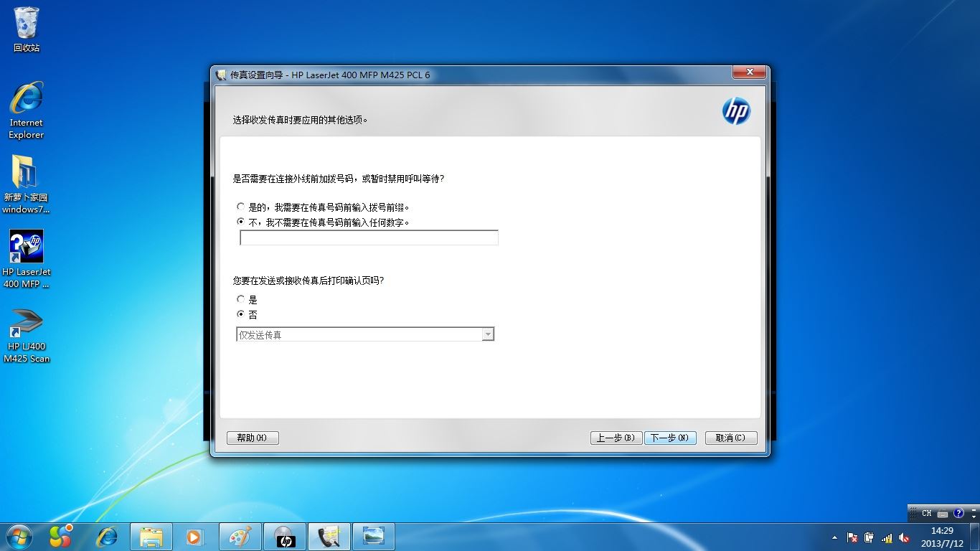Open the Windows Start menu orb
The image size is (980, 551).
[19, 537]
